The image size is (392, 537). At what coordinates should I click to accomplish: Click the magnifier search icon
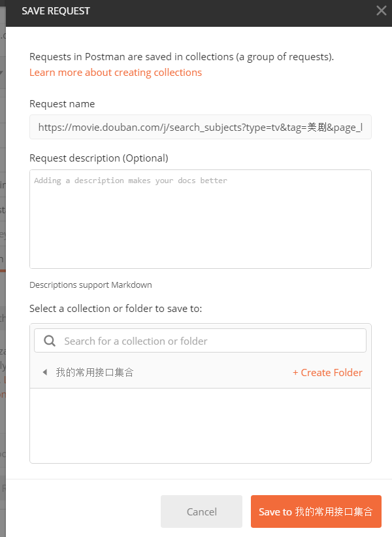click(x=50, y=341)
